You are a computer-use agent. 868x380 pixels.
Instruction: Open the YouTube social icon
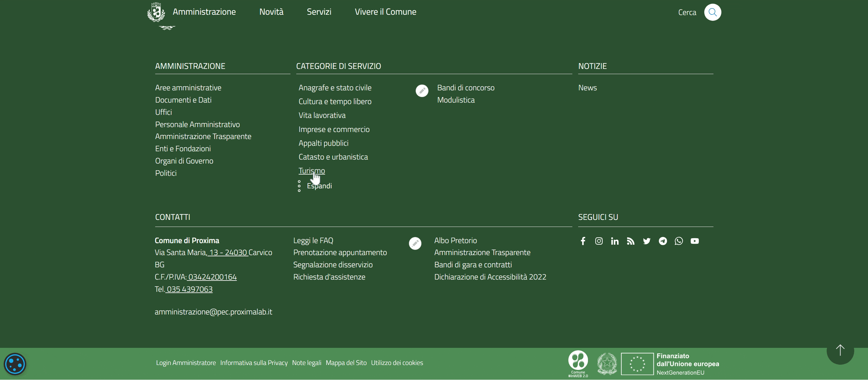click(694, 241)
